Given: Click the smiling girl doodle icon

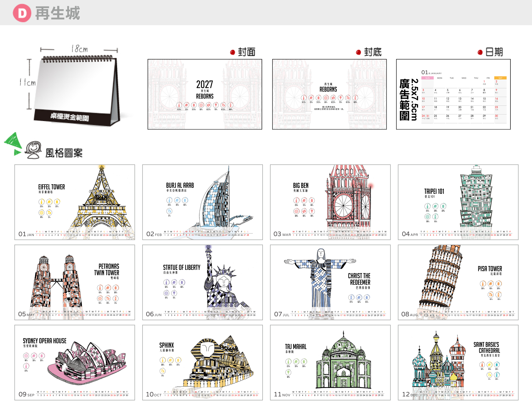Looking at the screenshot, I should pos(33,150).
